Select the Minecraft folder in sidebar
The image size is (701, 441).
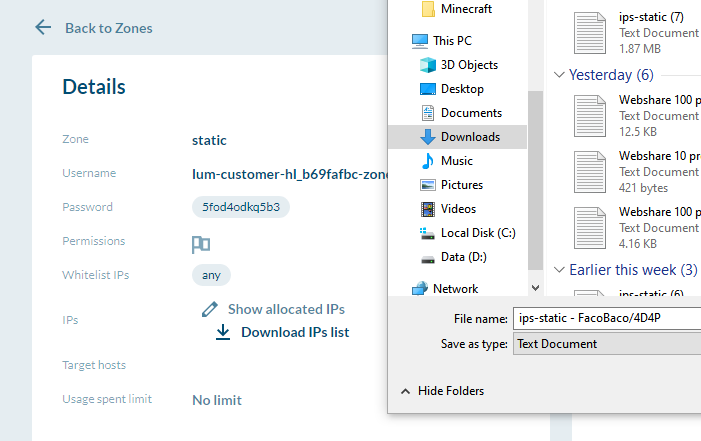click(x=466, y=9)
